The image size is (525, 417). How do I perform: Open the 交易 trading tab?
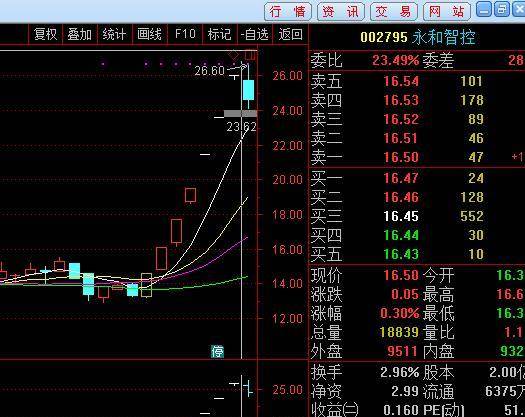coord(394,12)
